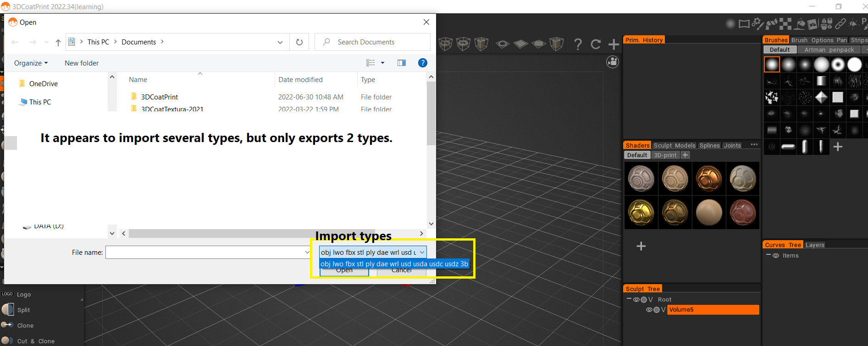Add a new brush alpha with plus icon

tap(838, 147)
